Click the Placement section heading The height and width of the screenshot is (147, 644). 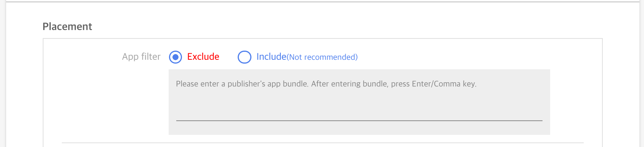[67, 26]
